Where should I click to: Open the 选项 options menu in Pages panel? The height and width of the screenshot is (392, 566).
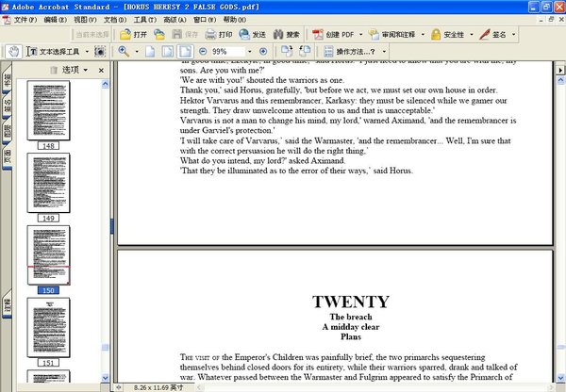click(x=75, y=70)
